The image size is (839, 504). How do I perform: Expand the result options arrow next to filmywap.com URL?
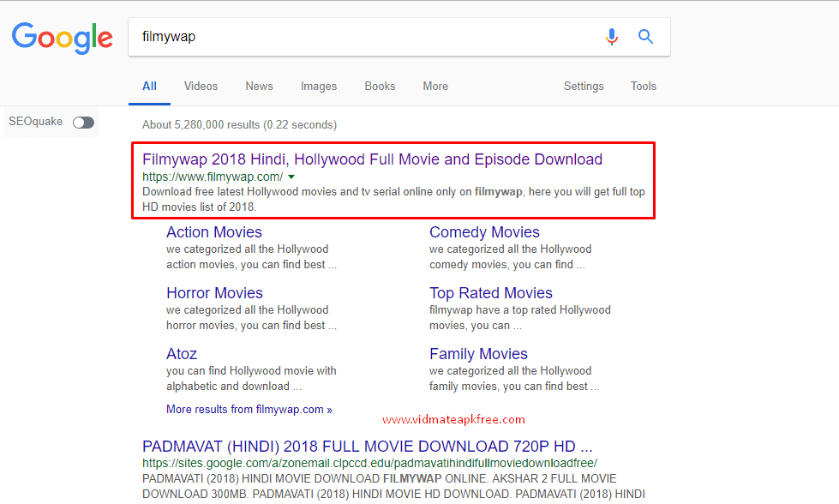[x=292, y=176]
